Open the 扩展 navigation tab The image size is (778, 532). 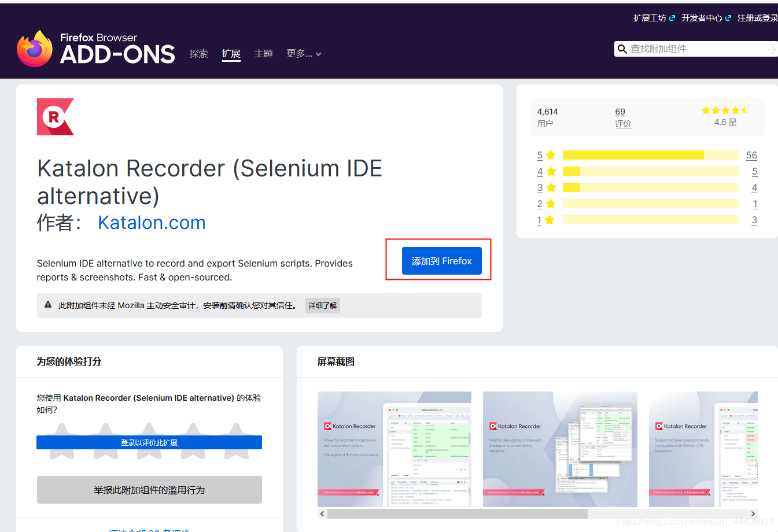[231, 54]
